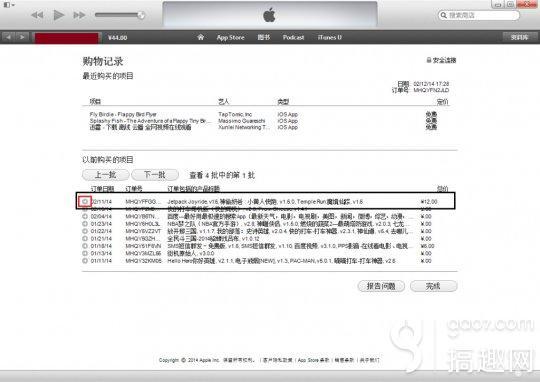Expand order arrow for 01/11/14 order
The height and width of the screenshot is (382, 540).
click(85, 261)
